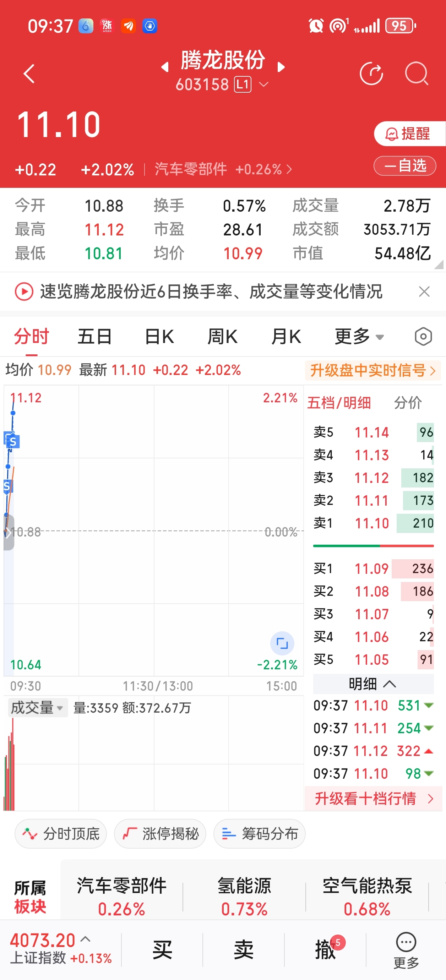The width and height of the screenshot is (446, 980).
Task: Tap the 撤 cancel orders button
Action: pos(325,949)
